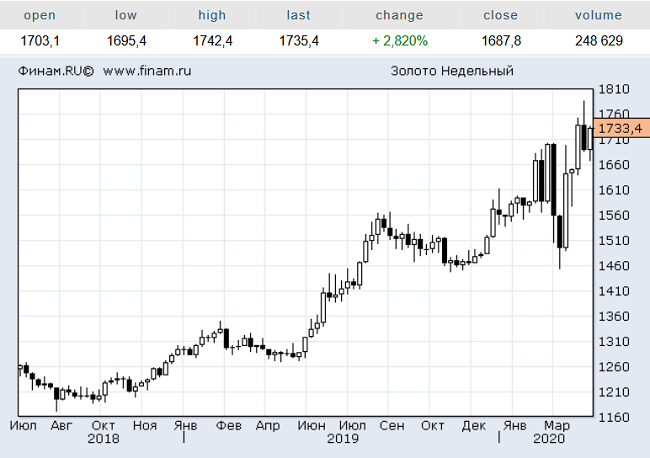Viewport: 650px width, 458px height.
Task: Click the 2020 year label on time axis
Action: click(x=548, y=439)
